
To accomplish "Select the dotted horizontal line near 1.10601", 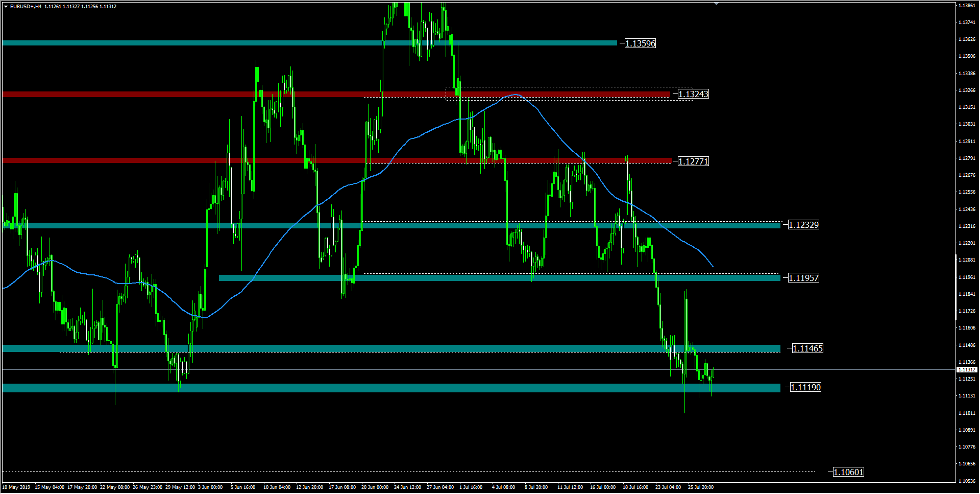I will (408, 471).
